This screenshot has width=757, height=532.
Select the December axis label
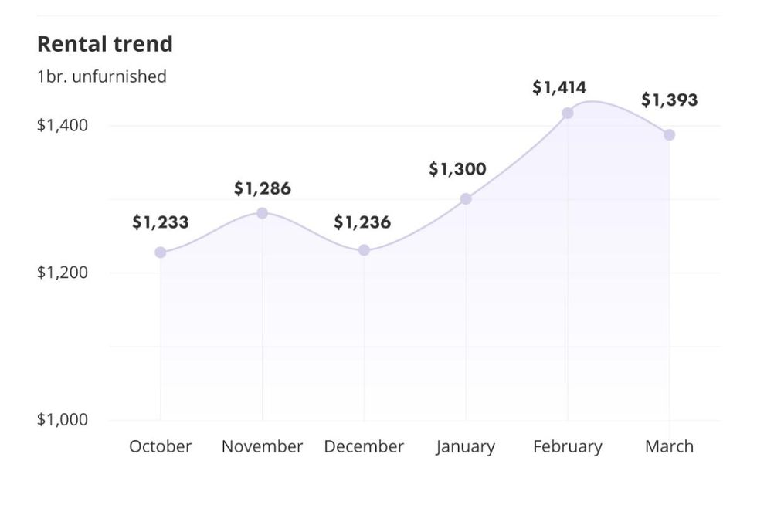pos(364,446)
